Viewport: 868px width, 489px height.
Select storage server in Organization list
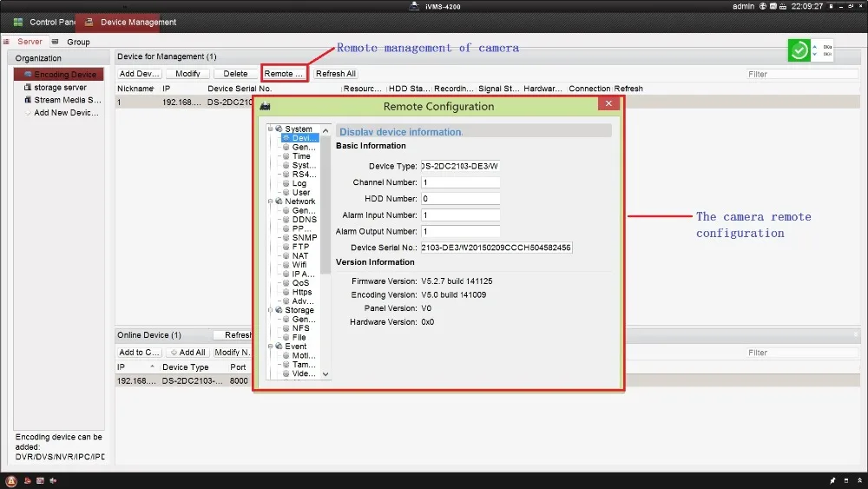tap(60, 88)
